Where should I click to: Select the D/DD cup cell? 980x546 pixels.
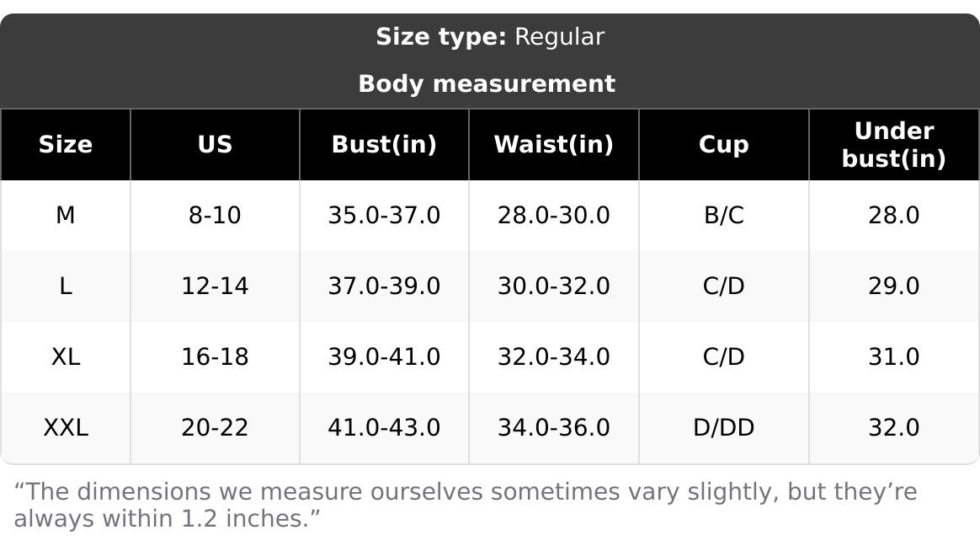coord(723,428)
